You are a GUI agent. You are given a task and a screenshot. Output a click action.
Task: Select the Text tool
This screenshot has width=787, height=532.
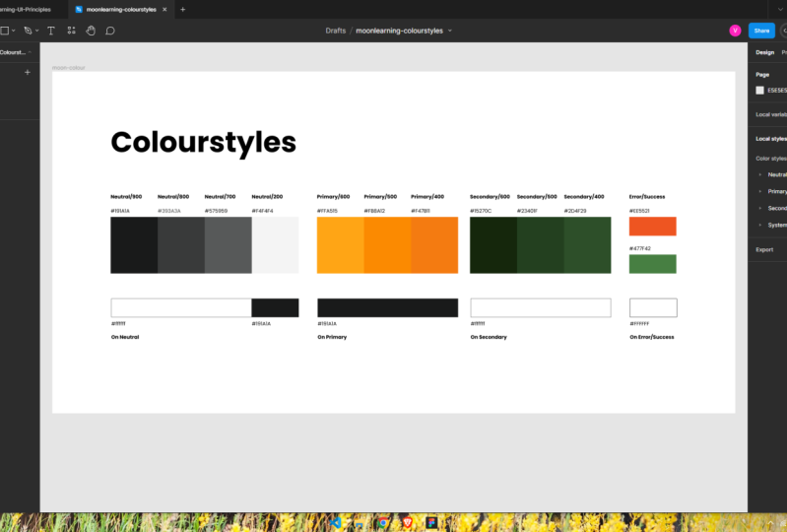pyautogui.click(x=50, y=31)
